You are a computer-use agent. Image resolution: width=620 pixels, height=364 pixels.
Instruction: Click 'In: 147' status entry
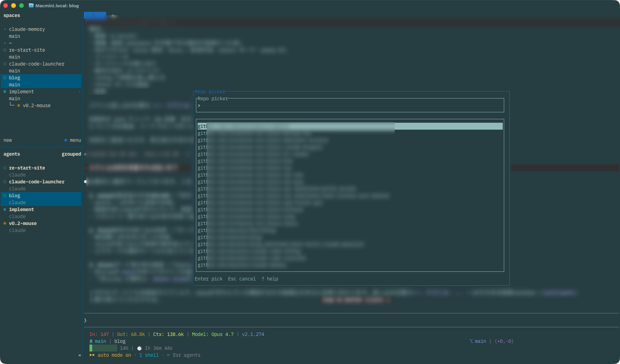click(99, 334)
